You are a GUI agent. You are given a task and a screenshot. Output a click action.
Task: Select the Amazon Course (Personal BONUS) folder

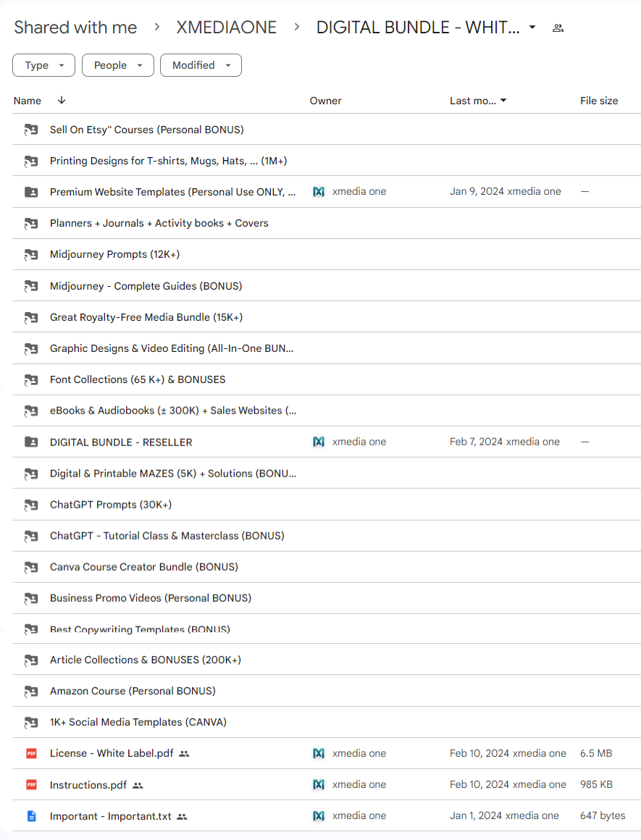pos(133,692)
